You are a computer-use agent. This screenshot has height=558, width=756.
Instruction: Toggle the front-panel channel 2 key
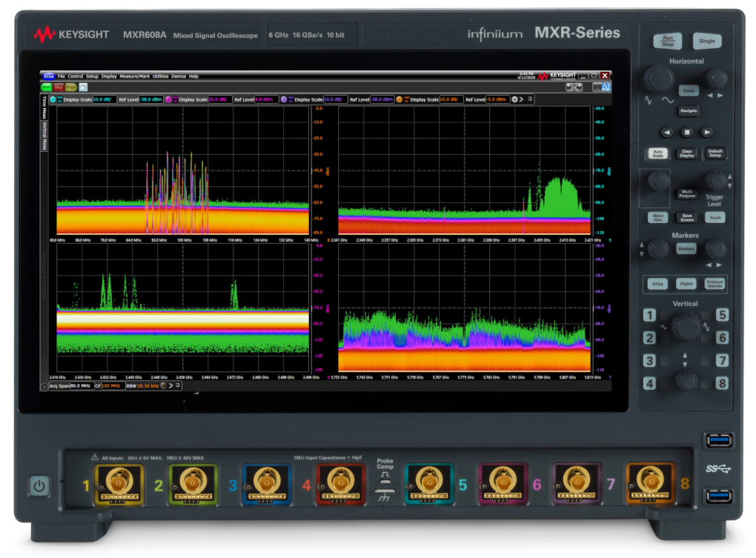tap(649, 338)
